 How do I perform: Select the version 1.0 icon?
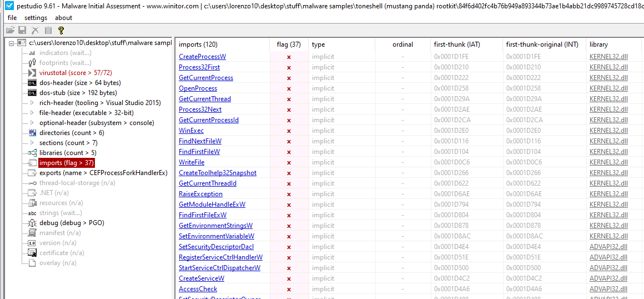click(x=32, y=243)
